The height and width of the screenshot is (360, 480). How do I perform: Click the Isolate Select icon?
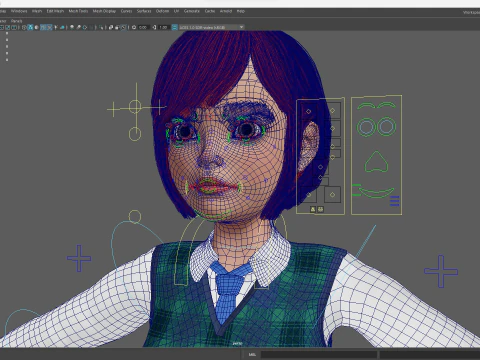pyautogui.click(x=101, y=27)
